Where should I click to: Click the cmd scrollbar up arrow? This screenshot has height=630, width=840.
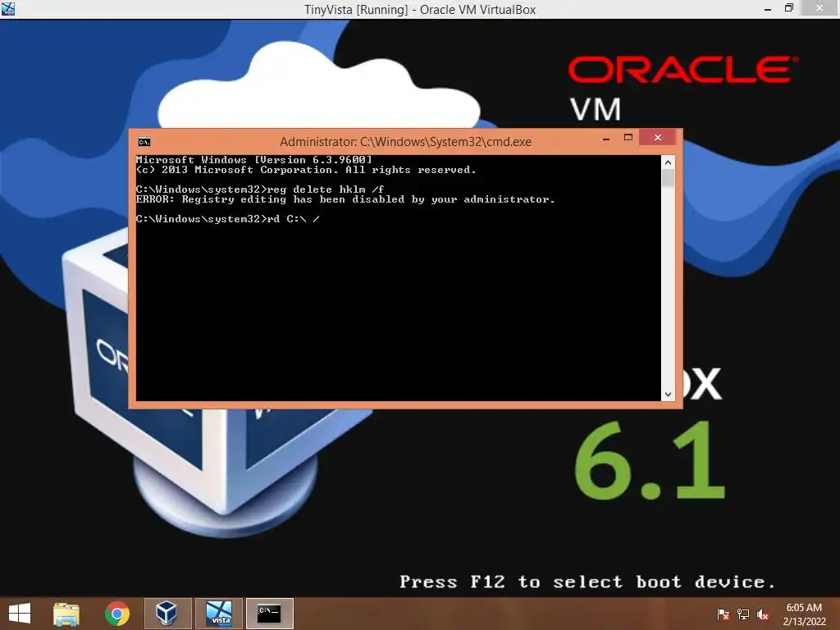tap(668, 162)
